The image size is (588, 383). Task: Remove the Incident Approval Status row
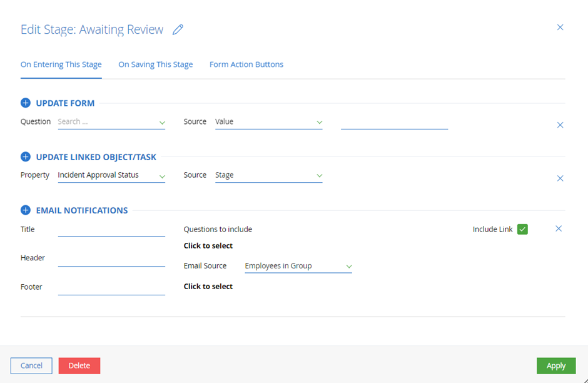560,178
